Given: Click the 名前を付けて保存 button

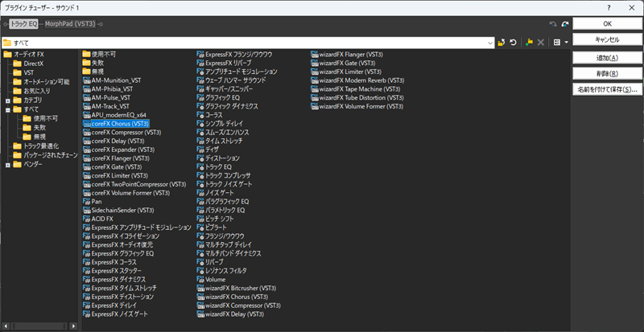Looking at the screenshot, I should tap(607, 89).
